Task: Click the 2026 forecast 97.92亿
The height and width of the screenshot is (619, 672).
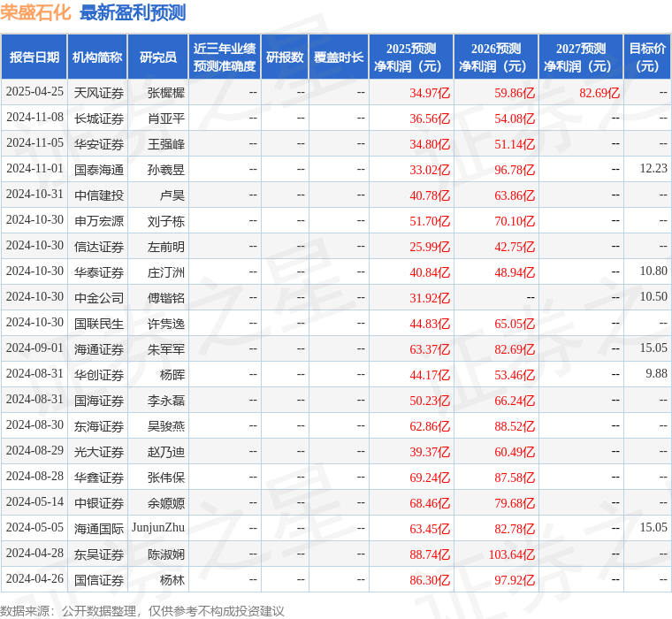Action: pyautogui.click(x=515, y=580)
